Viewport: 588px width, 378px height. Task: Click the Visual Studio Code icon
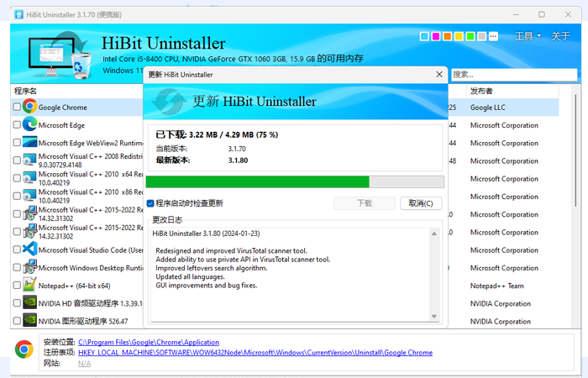coord(29,249)
